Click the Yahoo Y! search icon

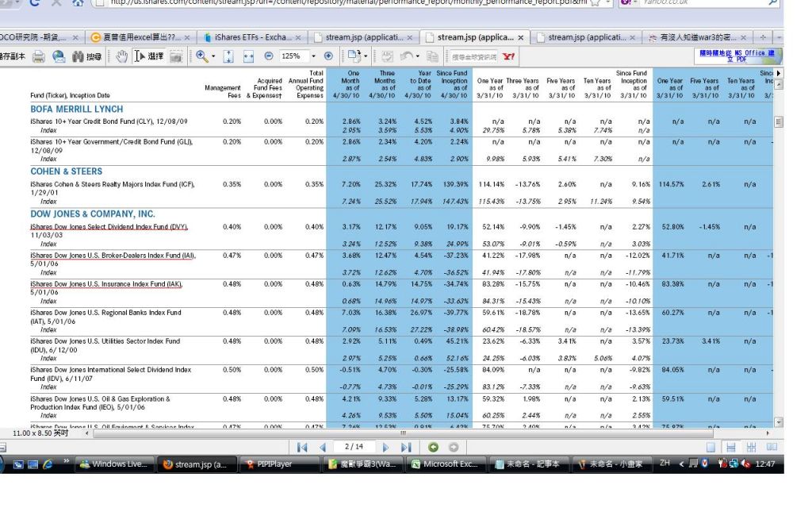point(508,56)
